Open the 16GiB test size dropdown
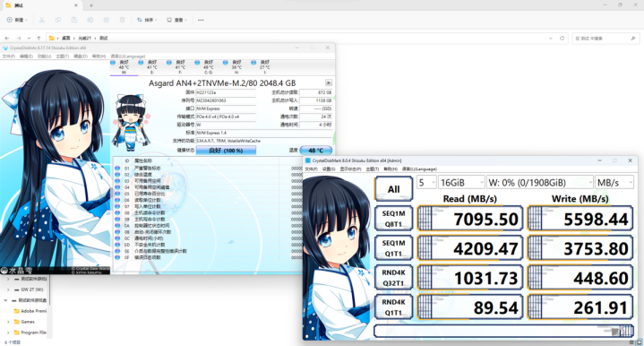644x346 pixels. (x=461, y=183)
